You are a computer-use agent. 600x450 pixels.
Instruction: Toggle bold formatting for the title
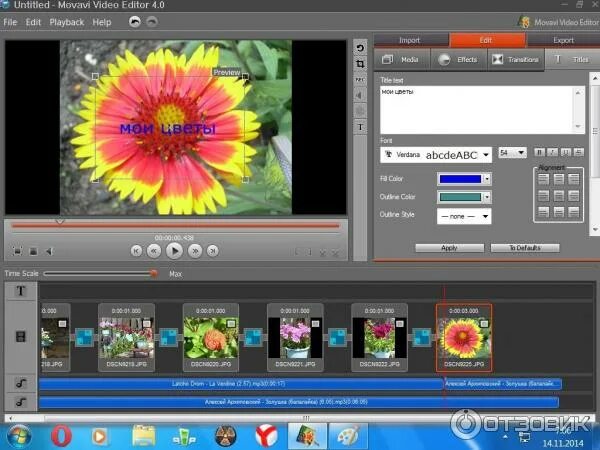coord(540,152)
